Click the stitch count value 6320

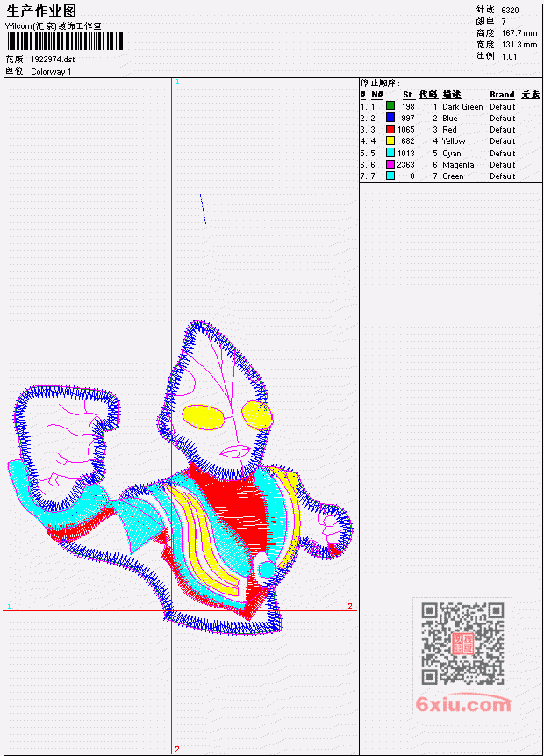(x=510, y=11)
